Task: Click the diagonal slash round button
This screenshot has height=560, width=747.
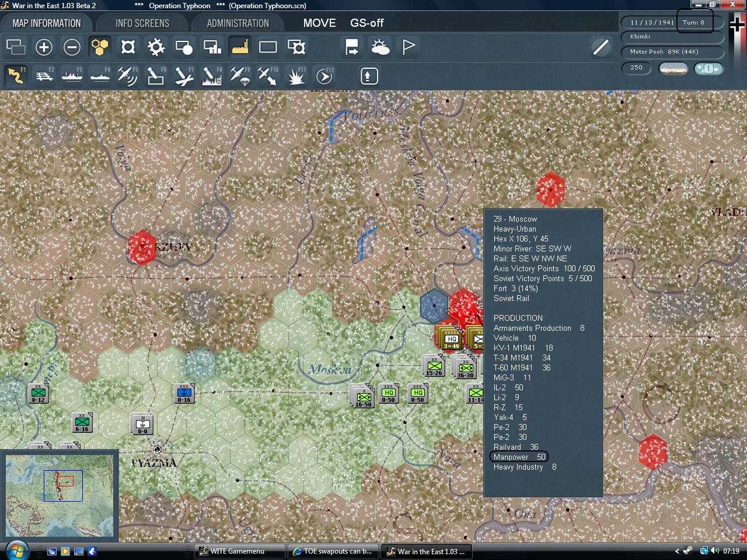Action: click(600, 47)
